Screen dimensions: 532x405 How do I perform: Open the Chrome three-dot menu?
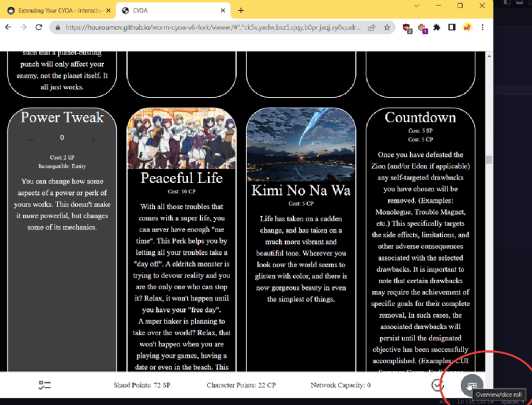[483, 27]
